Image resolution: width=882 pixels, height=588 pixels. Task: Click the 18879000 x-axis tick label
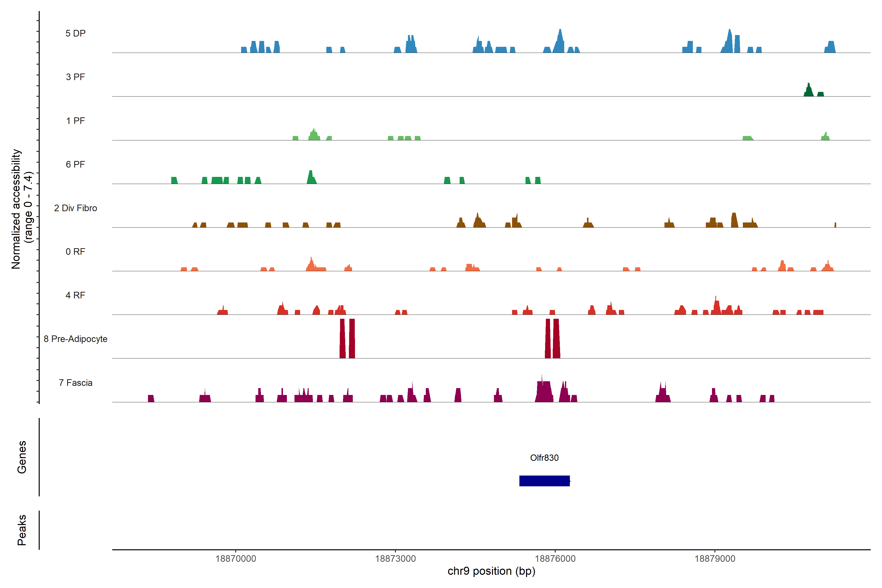tap(715, 558)
